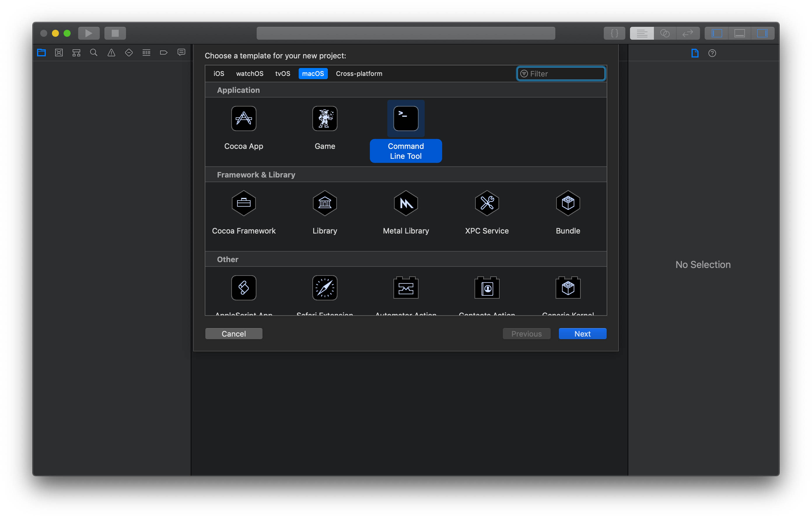Viewport: 812px width, 519px height.
Task: Open the Issue navigator warning icon
Action: [x=111, y=53]
